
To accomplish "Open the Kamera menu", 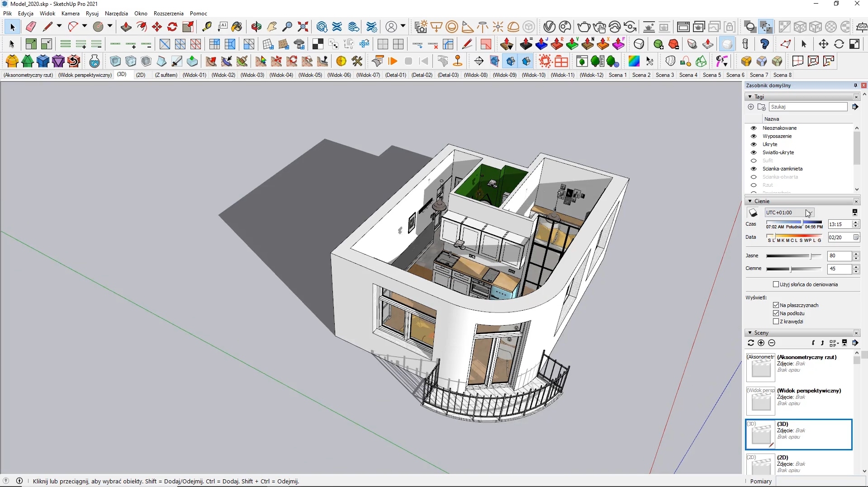I will [70, 14].
